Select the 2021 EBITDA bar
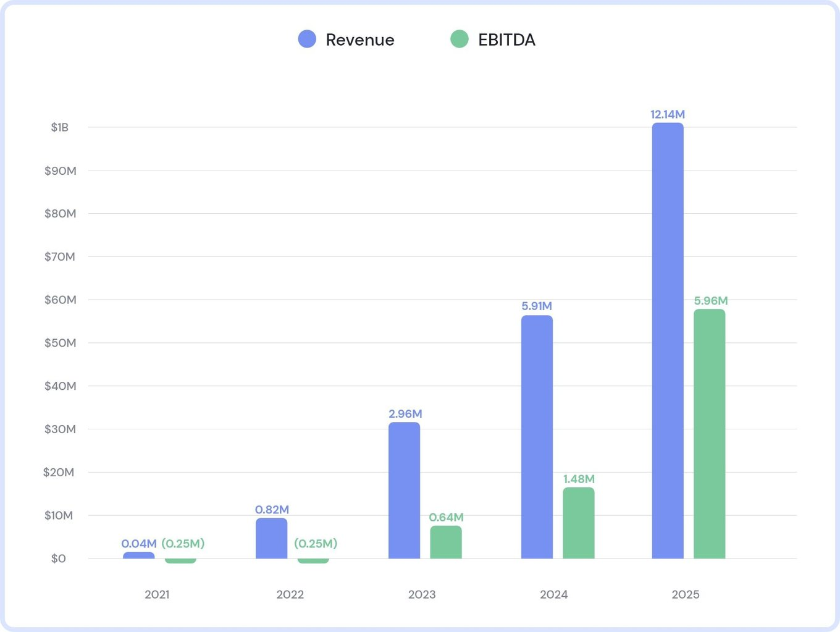The width and height of the screenshot is (840, 632). 180,561
